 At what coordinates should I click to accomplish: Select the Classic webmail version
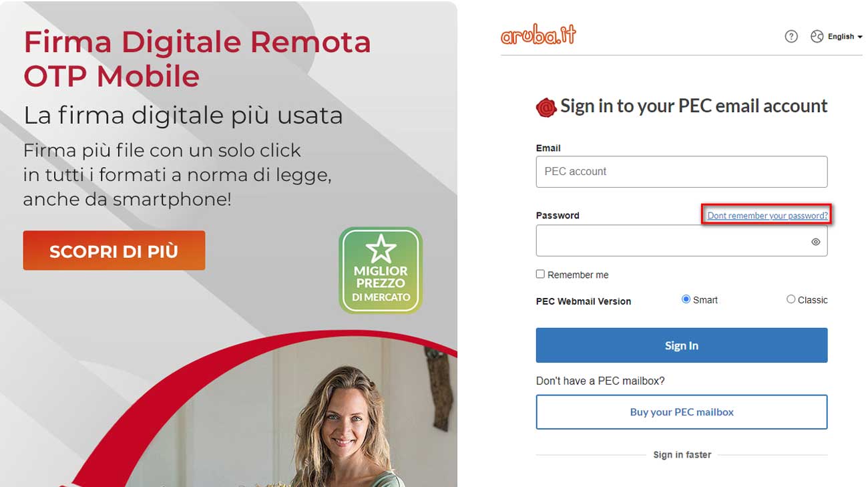[x=791, y=299]
